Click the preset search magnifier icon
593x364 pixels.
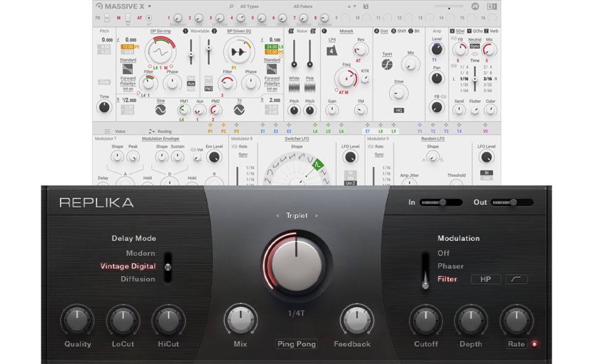point(230,7)
